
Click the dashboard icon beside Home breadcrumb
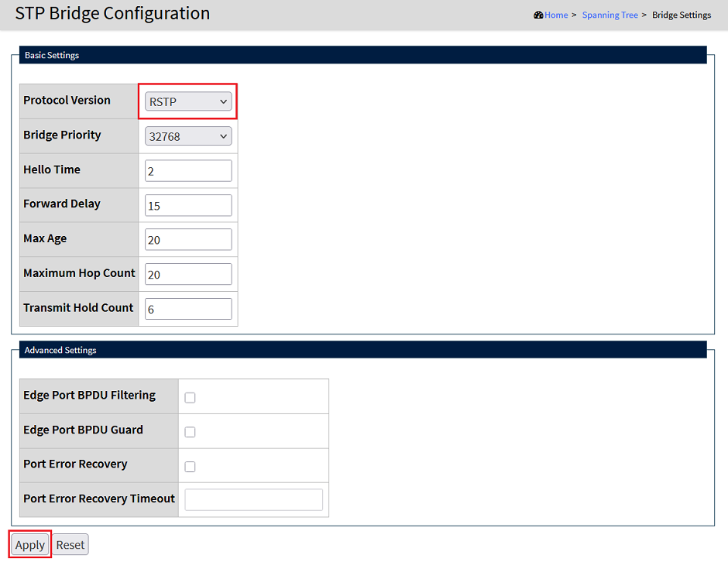point(538,15)
